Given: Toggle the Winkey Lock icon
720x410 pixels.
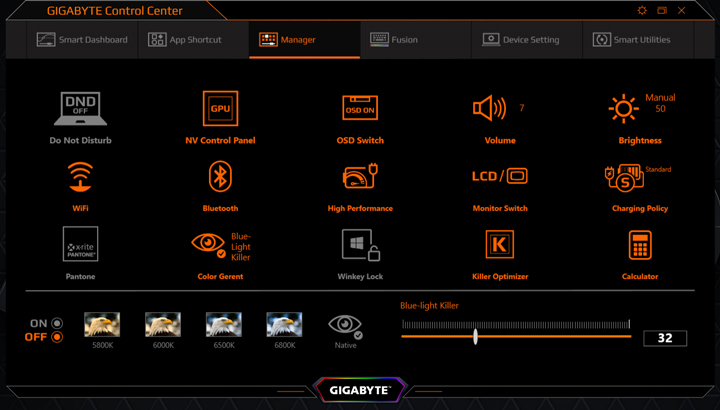Looking at the screenshot, I should click(x=361, y=245).
